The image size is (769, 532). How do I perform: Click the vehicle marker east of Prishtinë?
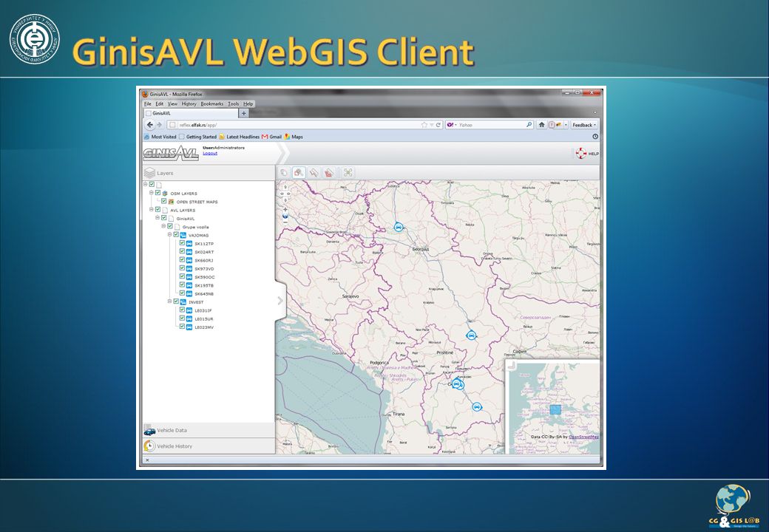click(471, 335)
